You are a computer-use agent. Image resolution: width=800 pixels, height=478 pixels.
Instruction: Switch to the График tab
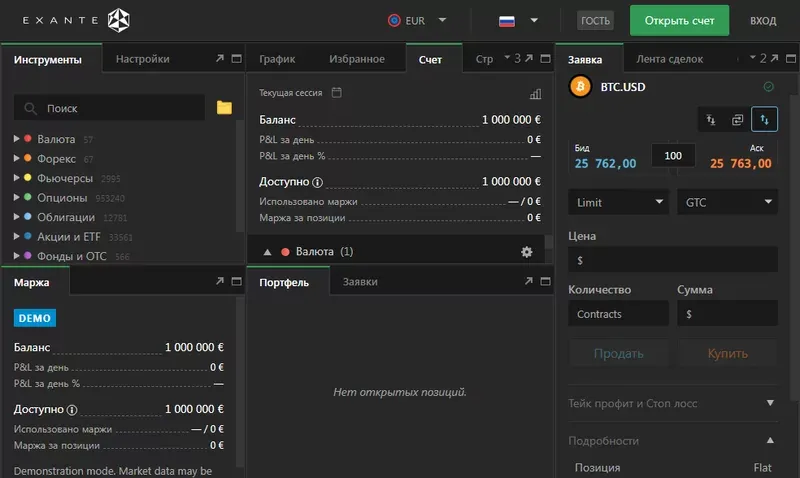pyautogui.click(x=277, y=59)
